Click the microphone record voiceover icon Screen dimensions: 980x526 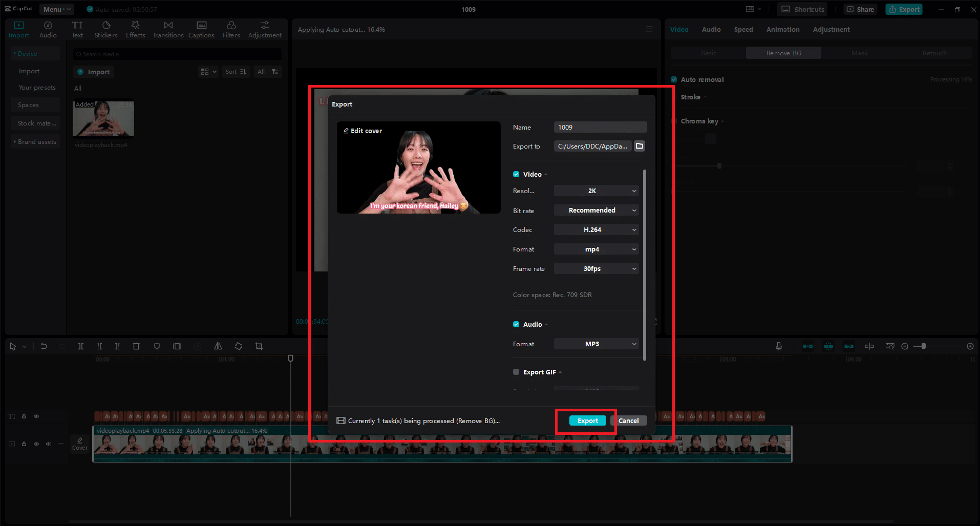778,347
